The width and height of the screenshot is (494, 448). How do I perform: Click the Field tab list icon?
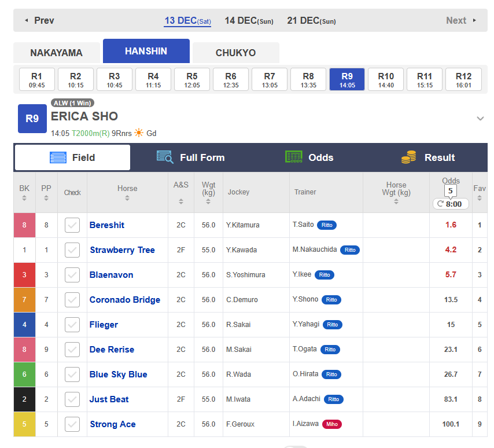click(x=58, y=157)
